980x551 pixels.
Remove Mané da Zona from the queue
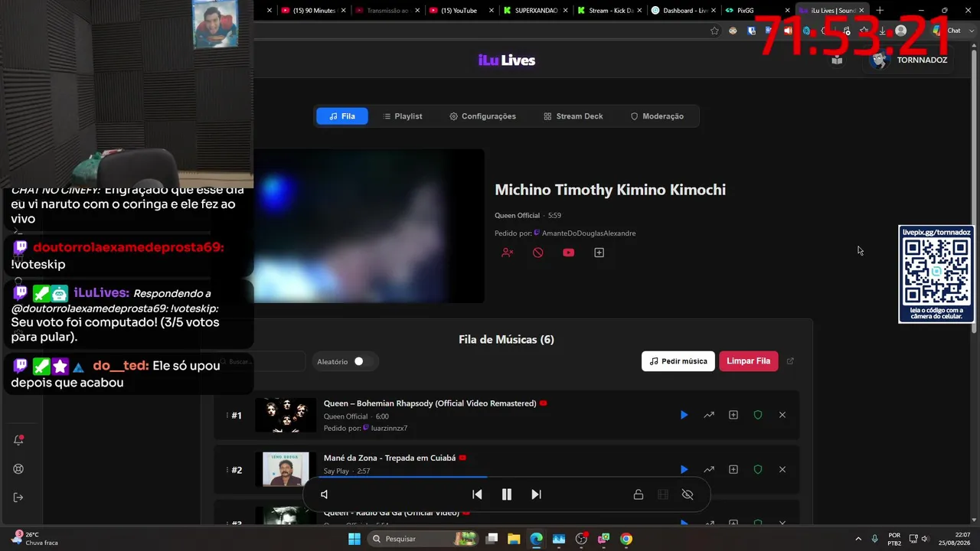pyautogui.click(x=782, y=469)
